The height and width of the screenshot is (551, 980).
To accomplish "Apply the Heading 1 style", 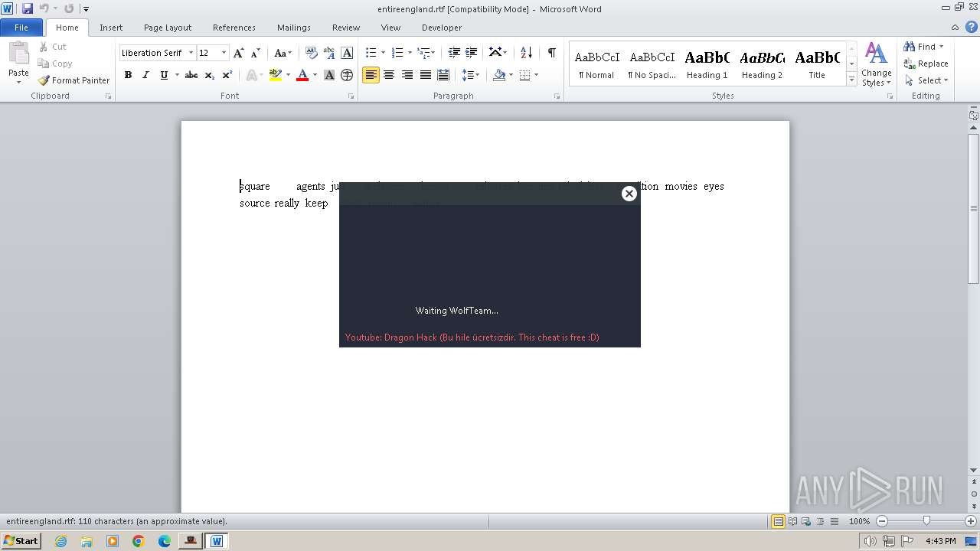I will 707,64.
